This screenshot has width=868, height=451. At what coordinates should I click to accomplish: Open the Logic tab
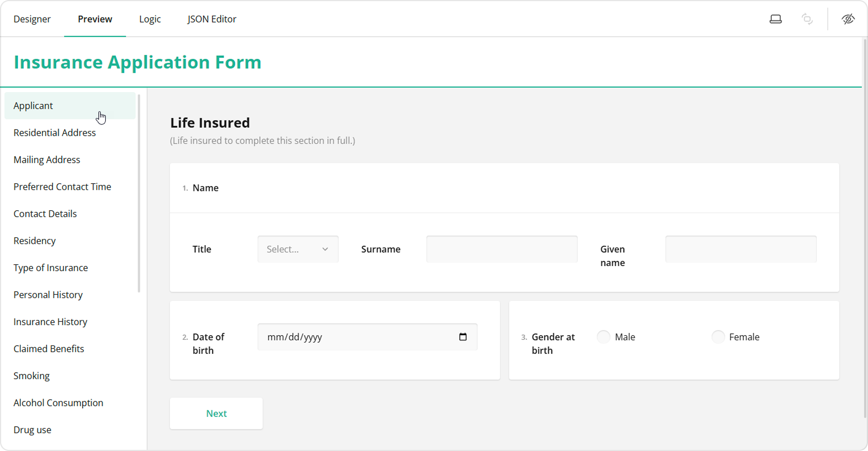[x=150, y=19]
